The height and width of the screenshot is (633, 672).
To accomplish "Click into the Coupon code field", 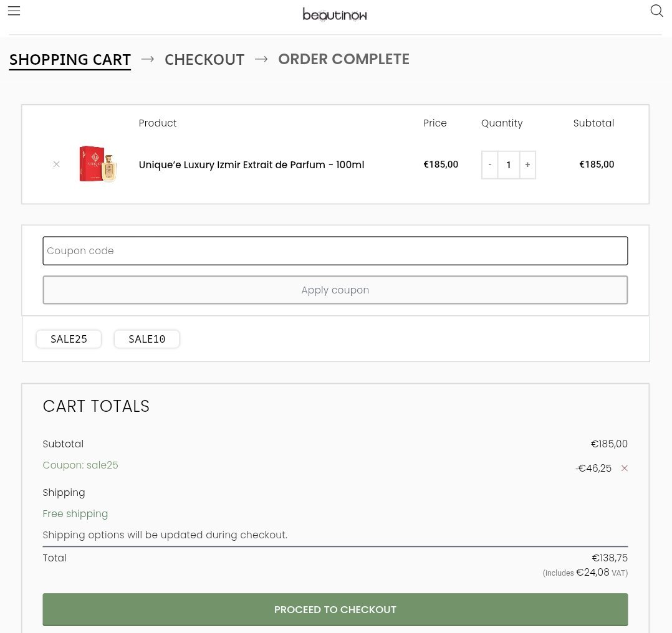I will tap(335, 250).
